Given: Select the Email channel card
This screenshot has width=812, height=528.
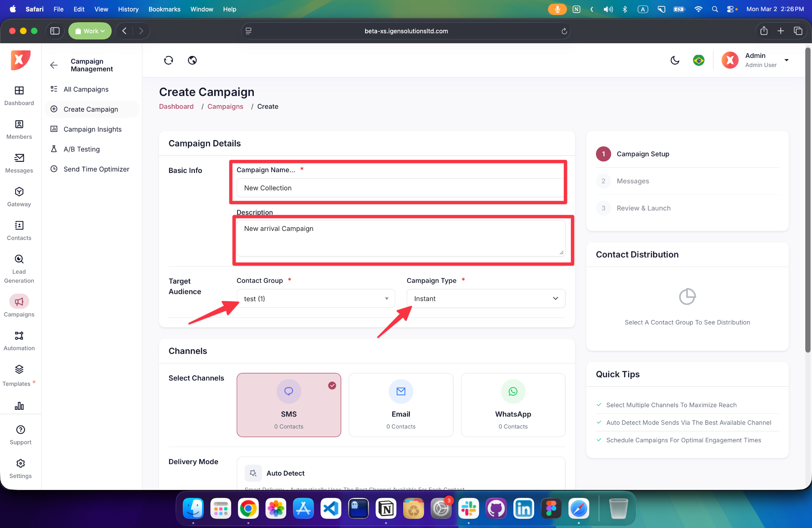Looking at the screenshot, I should [401, 405].
